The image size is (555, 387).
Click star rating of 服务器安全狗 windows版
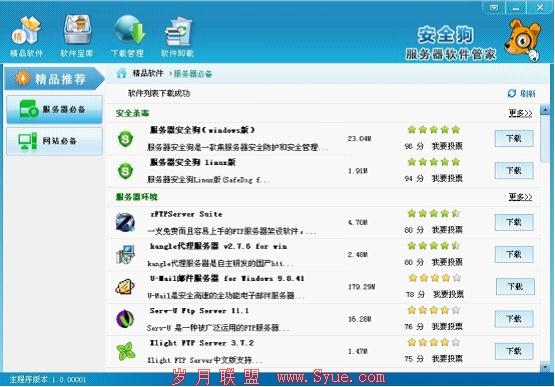(433, 130)
